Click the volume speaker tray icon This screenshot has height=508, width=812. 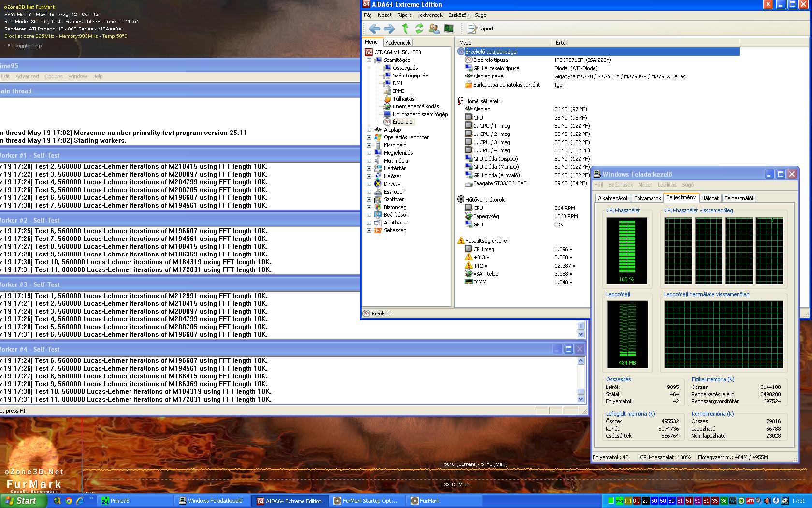(767, 501)
